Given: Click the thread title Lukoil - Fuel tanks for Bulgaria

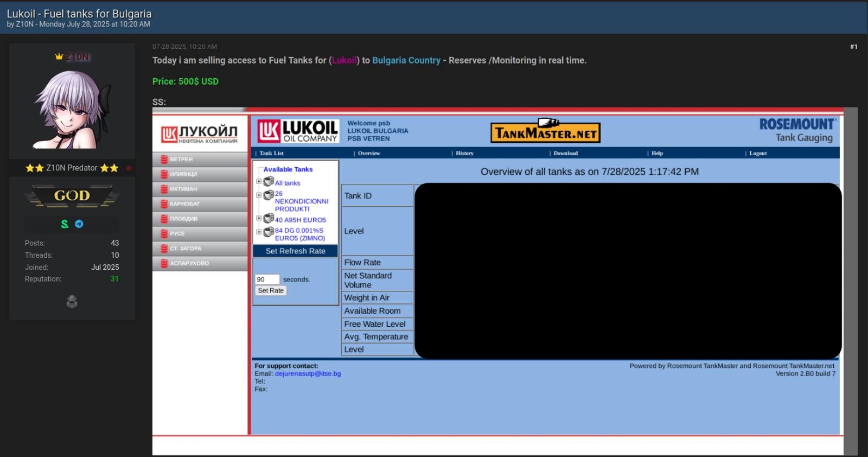Looking at the screenshot, I should 79,14.
